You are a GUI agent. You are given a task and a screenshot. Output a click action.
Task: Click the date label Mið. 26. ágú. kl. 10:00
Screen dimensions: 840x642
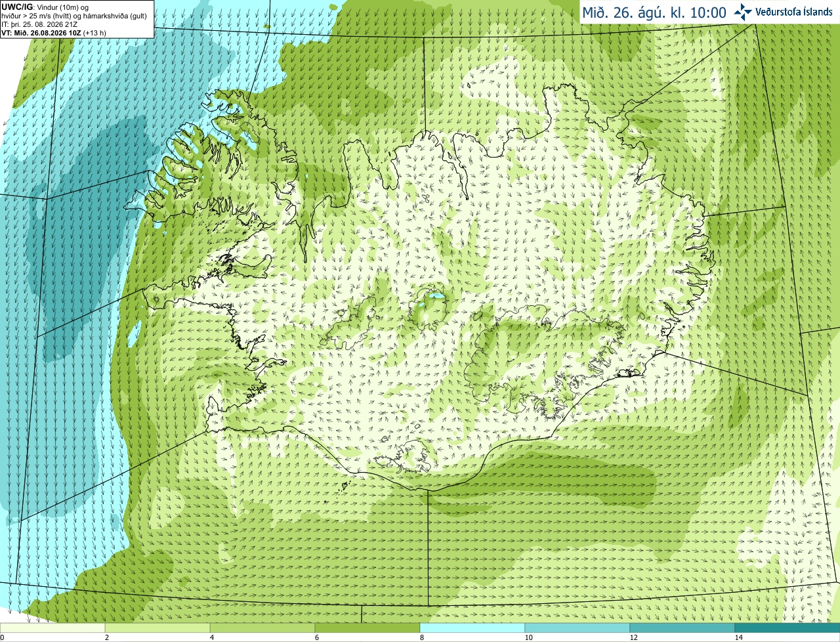(654, 12)
